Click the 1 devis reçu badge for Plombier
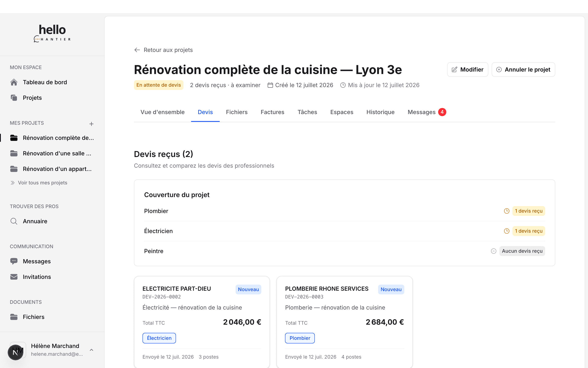Image resolution: width=588 pixels, height=368 pixels. click(529, 211)
